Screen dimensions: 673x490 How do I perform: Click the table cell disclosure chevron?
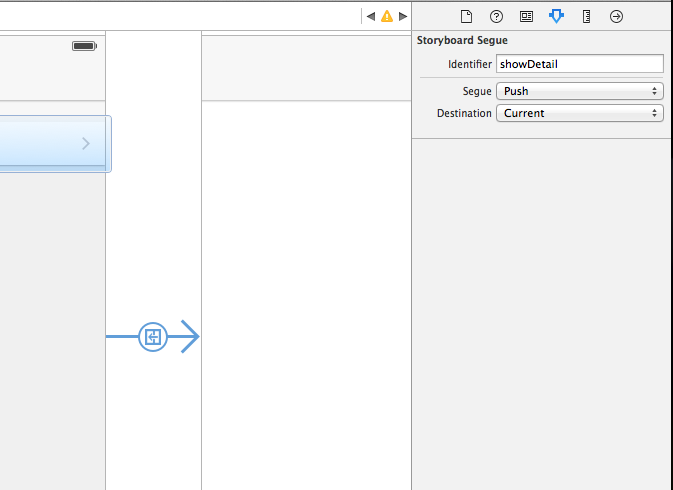point(85,144)
